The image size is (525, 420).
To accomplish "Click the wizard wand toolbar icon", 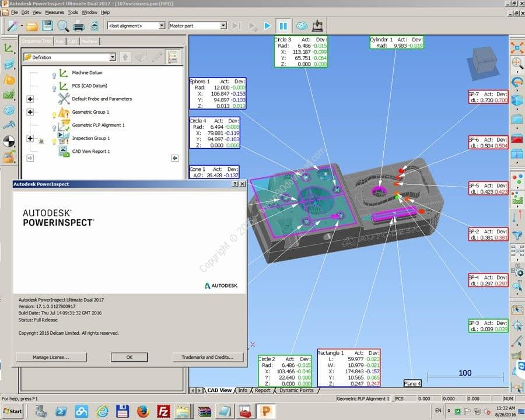I will 13,26.
